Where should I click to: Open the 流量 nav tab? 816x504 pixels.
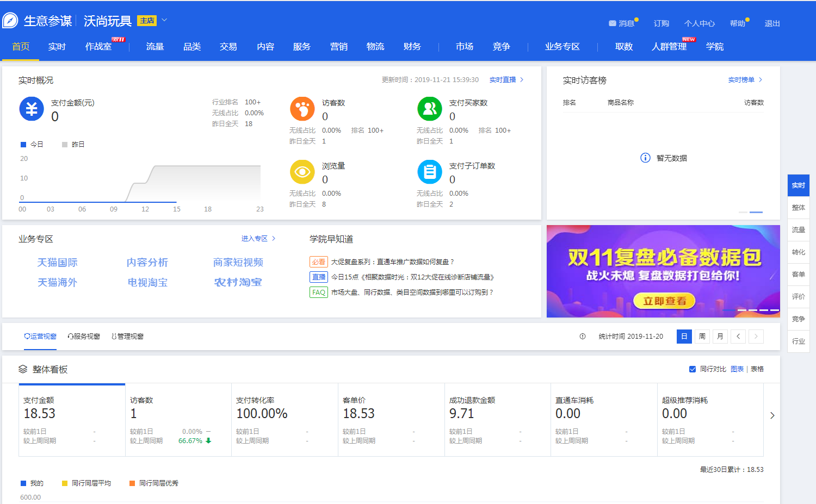click(155, 47)
